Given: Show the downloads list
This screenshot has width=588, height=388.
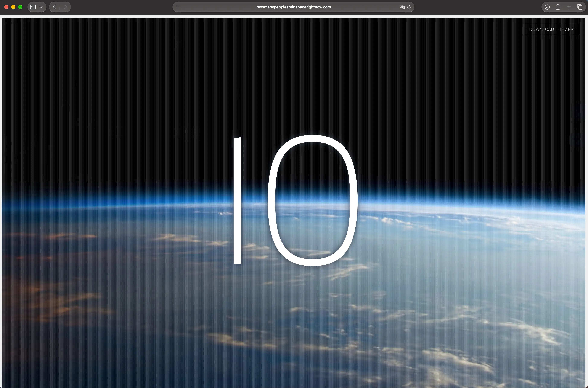Looking at the screenshot, I should point(547,7).
